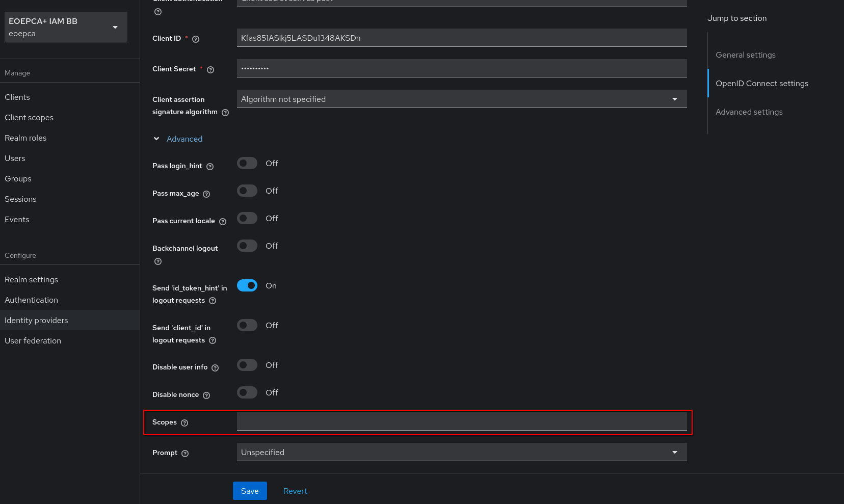
Task: Collapse the Advanced section
Action: point(156,139)
